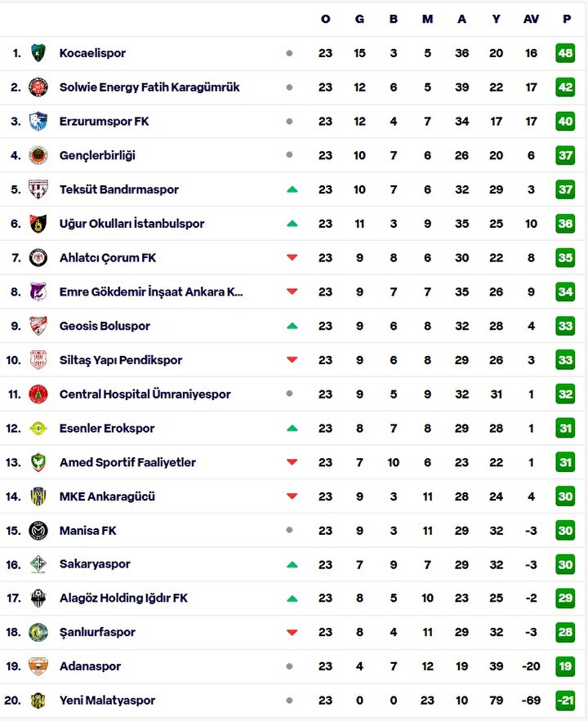
Task: Open the Geosis Boluspor team link
Action: click(x=105, y=326)
